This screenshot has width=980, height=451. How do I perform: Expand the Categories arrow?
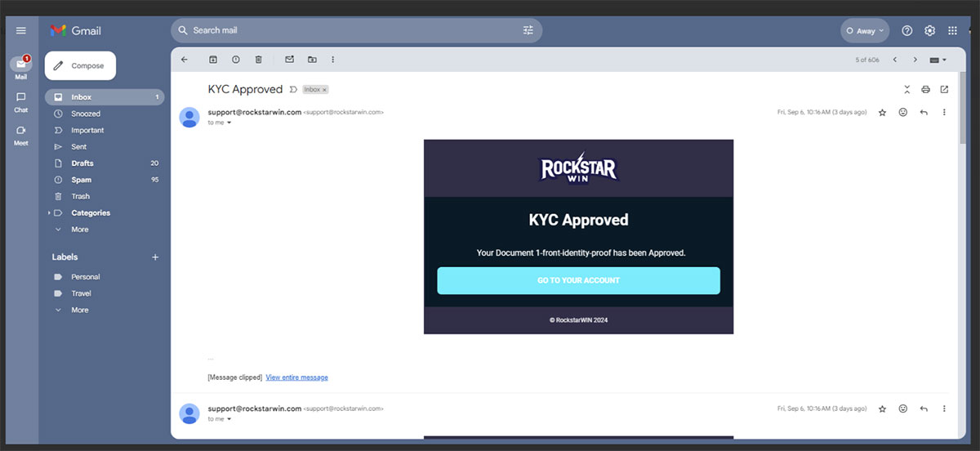pos(49,213)
